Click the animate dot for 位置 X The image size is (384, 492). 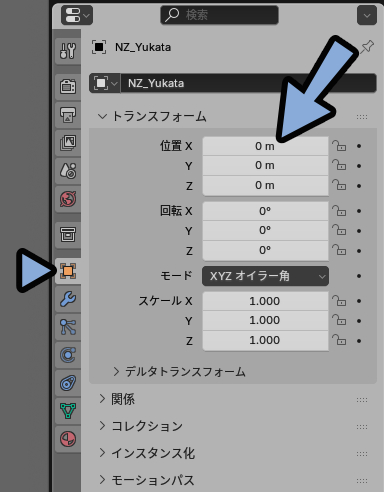pos(359,146)
